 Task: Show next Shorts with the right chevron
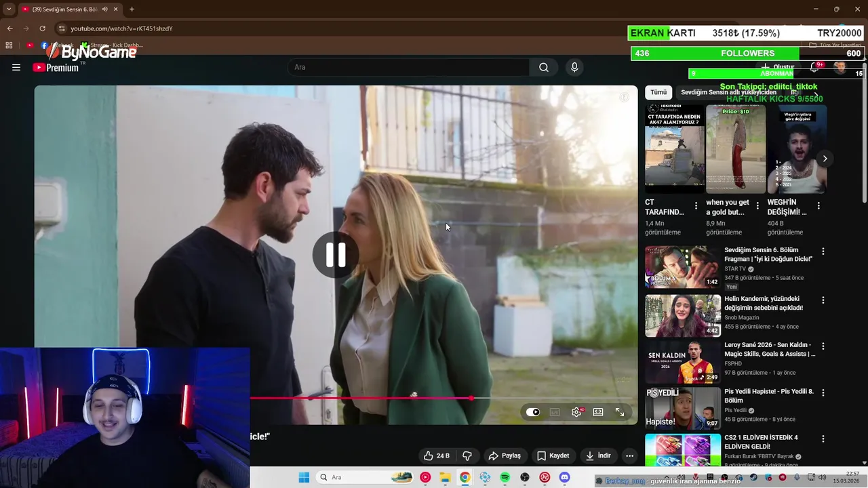pos(825,159)
